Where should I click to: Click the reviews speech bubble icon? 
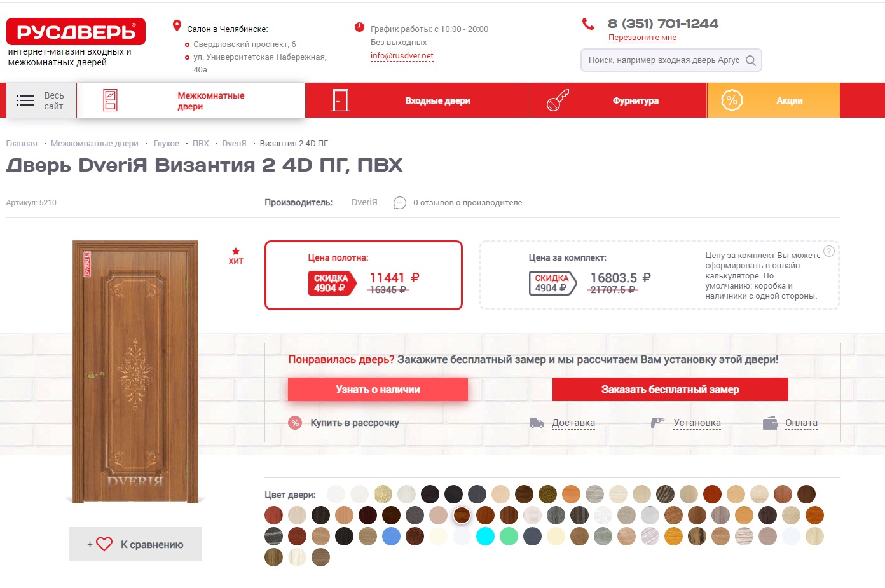tap(399, 203)
